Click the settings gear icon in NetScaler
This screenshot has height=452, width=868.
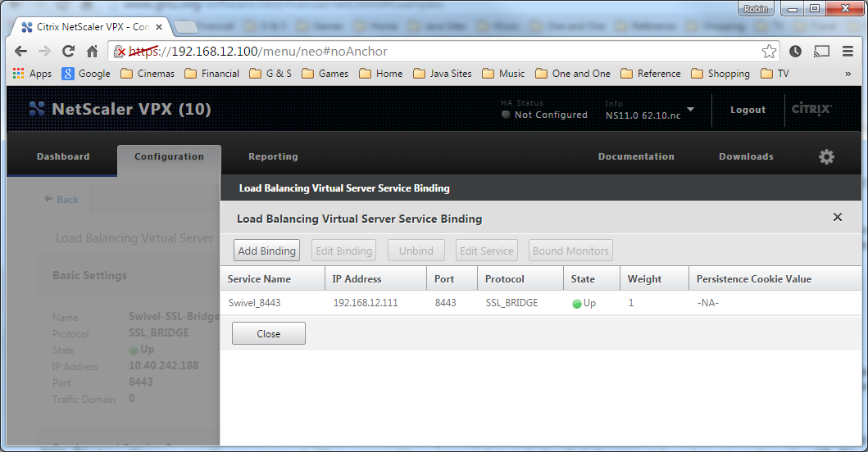pyautogui.click(x=826, y=156)
